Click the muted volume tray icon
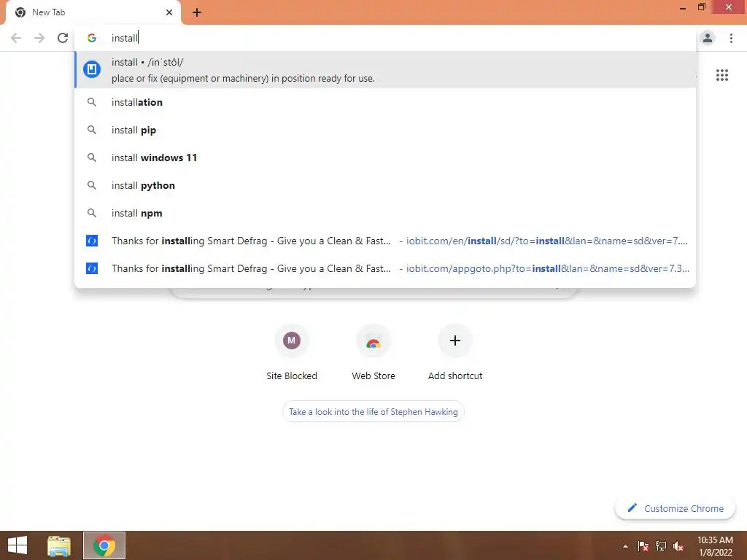Image resolution: width=747 pixels, height=560 pixels. [x=678, y=546]
